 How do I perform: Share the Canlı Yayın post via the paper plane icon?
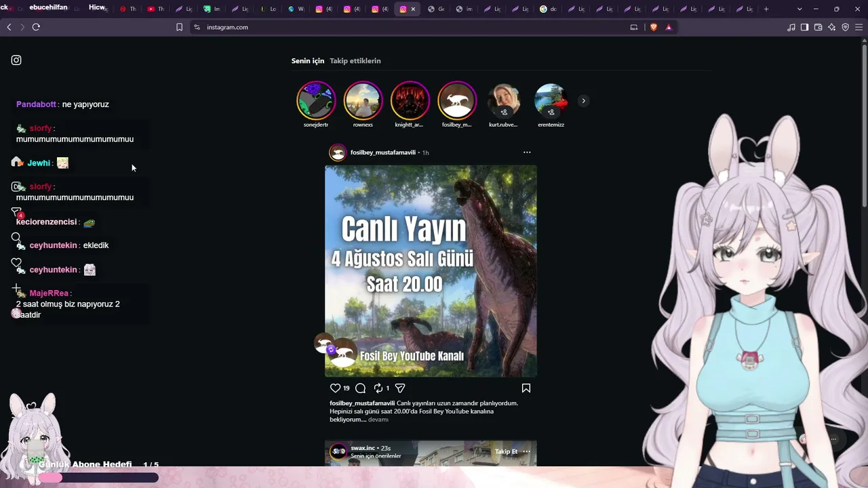click(400, 388)
